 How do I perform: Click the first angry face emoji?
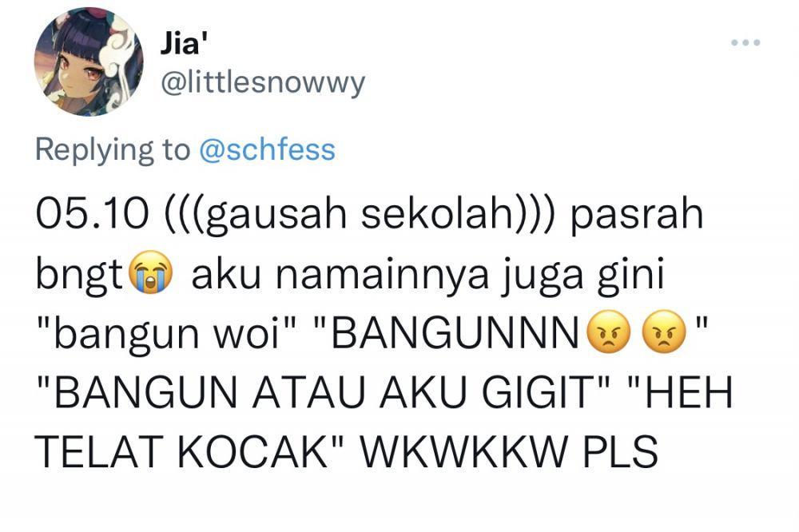click(x=609, y=332)
